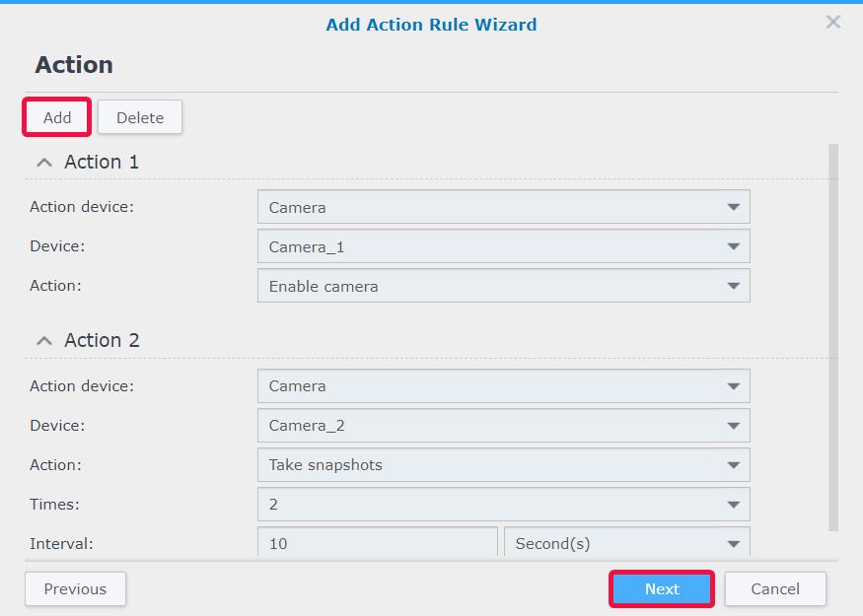Select the Times field showing 2
Viewport: 863px width, 616px height.
coord(504,505)
